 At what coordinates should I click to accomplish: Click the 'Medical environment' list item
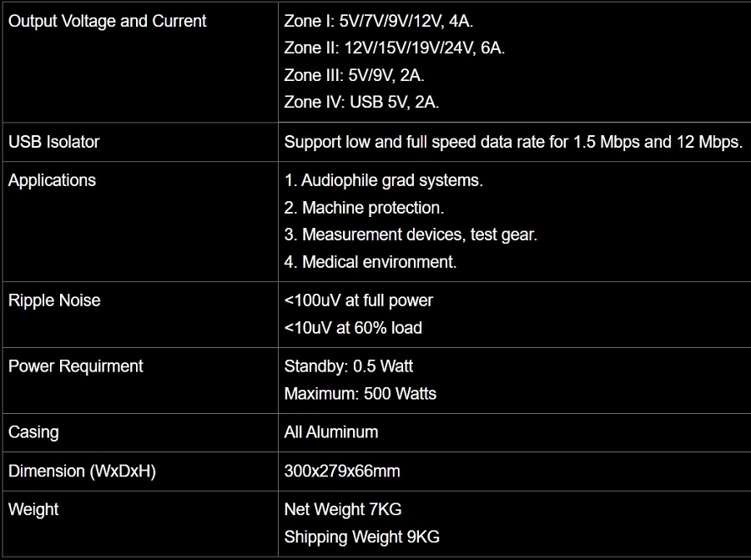click(370, 262)
